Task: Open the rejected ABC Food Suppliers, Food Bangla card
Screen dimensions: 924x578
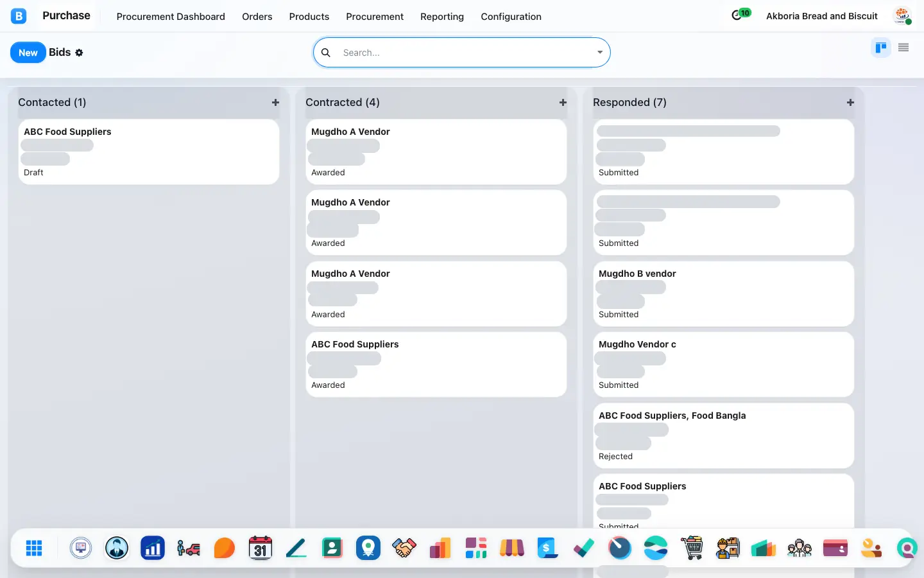Action: tap(724, 436)
